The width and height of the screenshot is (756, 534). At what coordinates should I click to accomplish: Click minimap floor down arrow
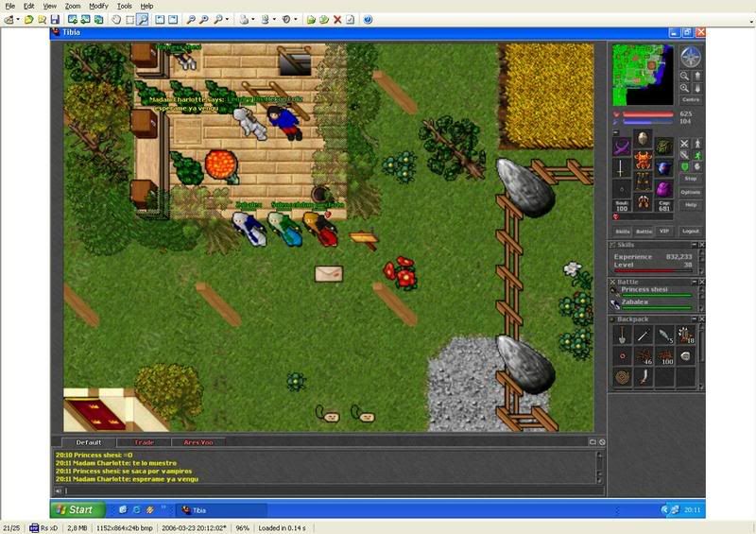pyautogui.click(x=697, y=88)
